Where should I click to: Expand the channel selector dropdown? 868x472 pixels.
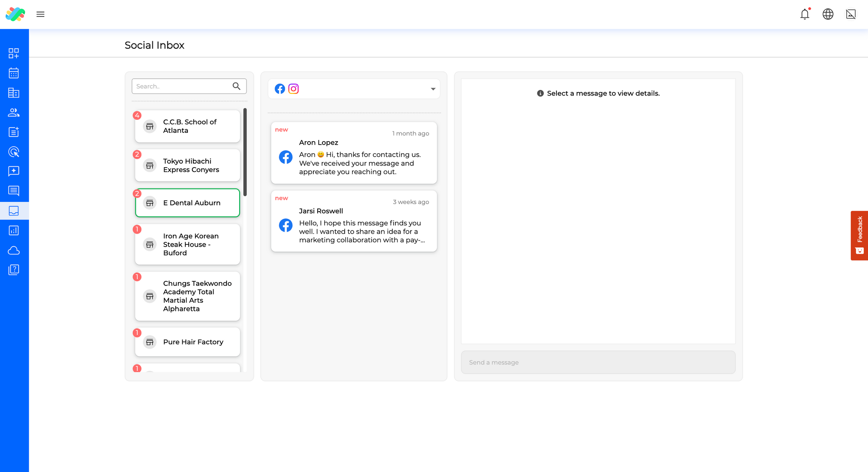pyautogui.click(x=433, y=89)
